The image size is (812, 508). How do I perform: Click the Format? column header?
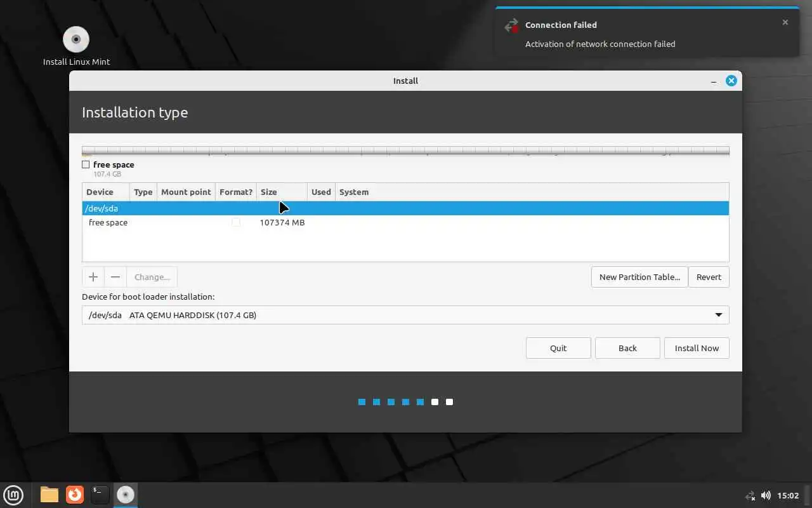pos(236,192)
